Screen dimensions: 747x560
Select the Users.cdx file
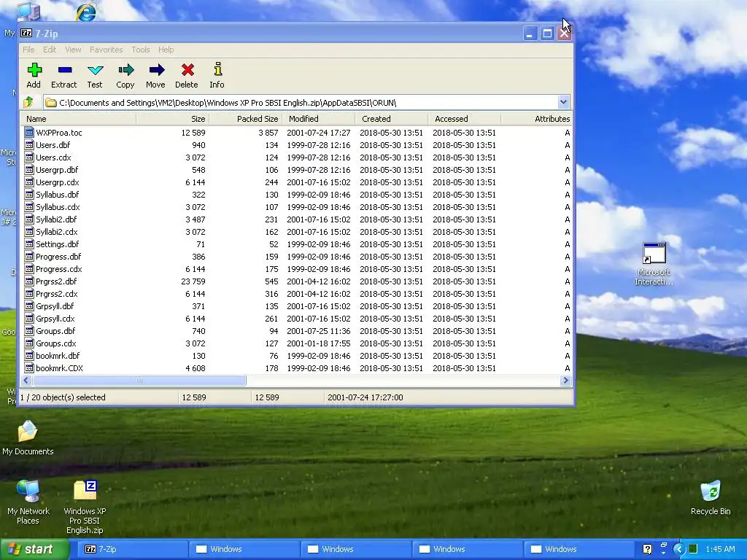click(296, 157)
